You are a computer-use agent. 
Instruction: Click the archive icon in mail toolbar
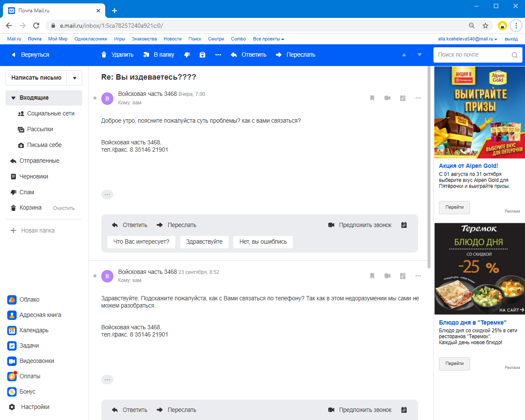pyautogui.click(x=203, y=55)
